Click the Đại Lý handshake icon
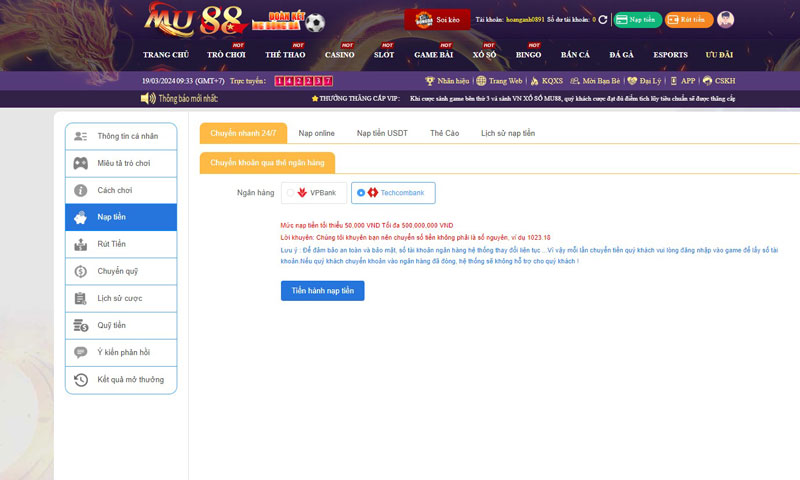The image size is (800, 480). pos(632,81)
